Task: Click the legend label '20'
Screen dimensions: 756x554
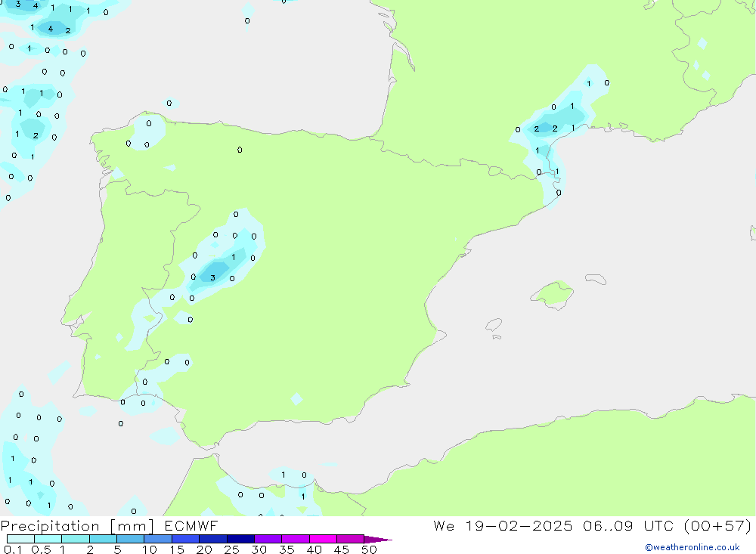Action: pyautogui.click(x=204, y=549)
